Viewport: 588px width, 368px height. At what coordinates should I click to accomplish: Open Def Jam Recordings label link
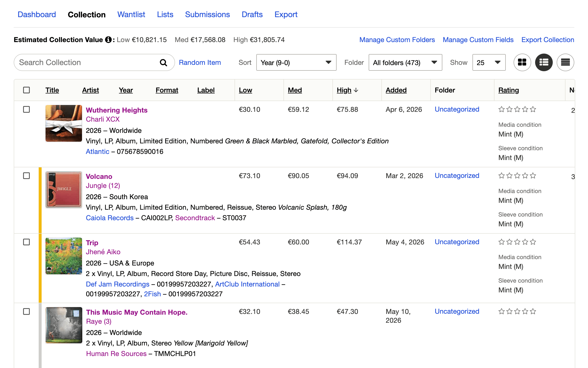[118, 284]
